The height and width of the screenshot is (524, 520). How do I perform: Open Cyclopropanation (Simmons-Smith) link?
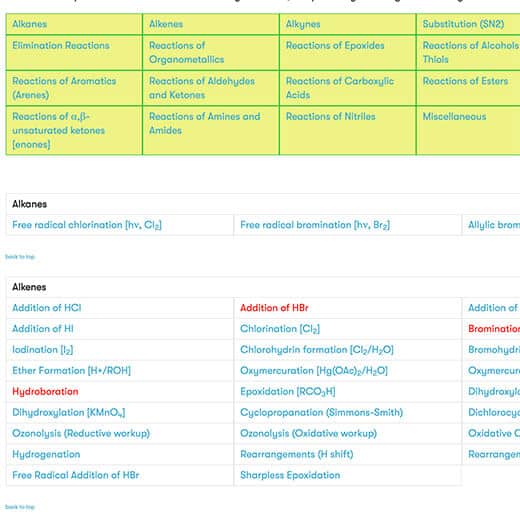[321, 412]
